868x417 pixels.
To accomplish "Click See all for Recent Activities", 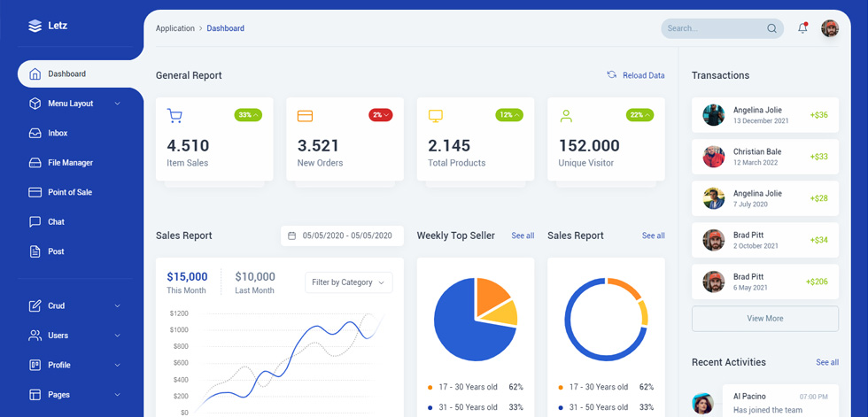I will [827, 362].
